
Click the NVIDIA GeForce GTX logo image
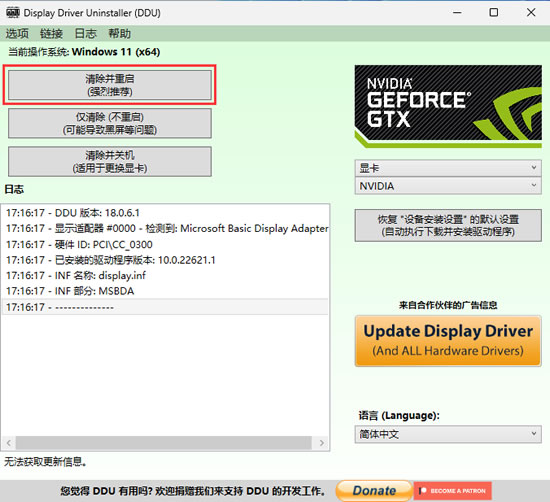pos(448,106)
